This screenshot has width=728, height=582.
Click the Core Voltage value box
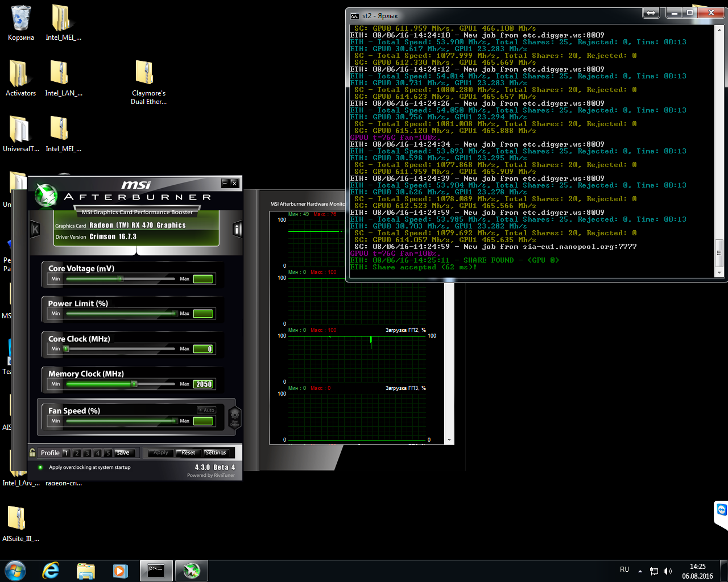(203, 278)
